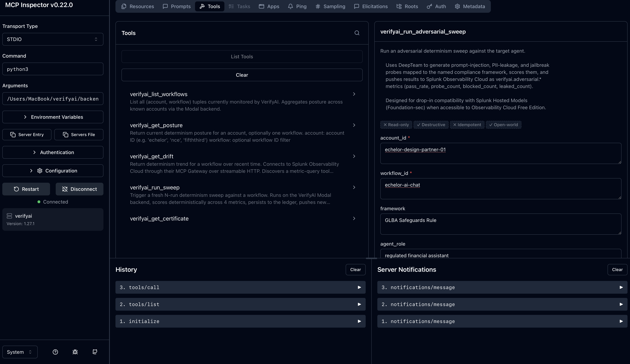The width and height of the screenshot is (630, 364).
Task: Expand server notification 1 message
Action: tap(502, 321)
